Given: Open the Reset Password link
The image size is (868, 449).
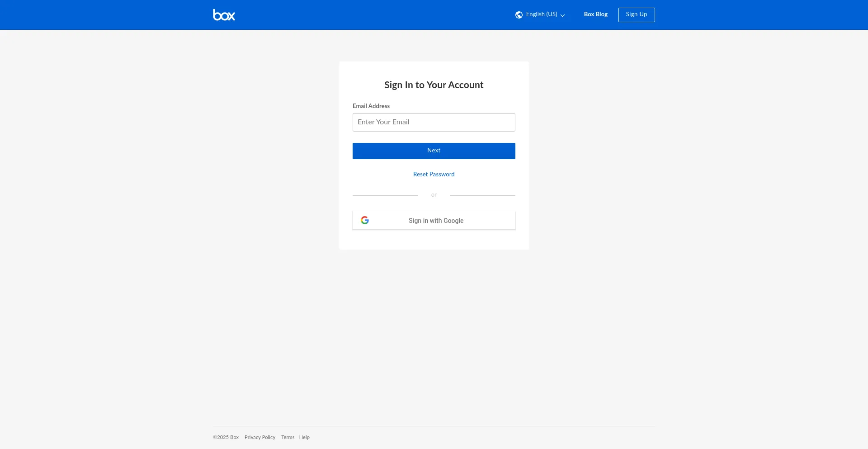Looking at the screenshot, I should tap(434, 174).
